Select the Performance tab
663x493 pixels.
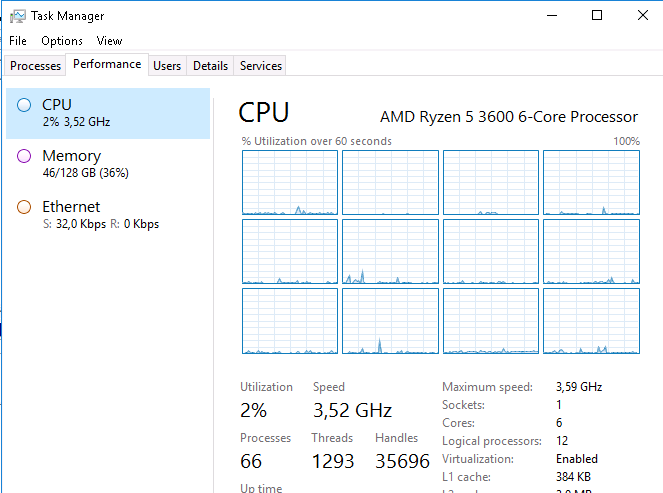tap(107, 64)
